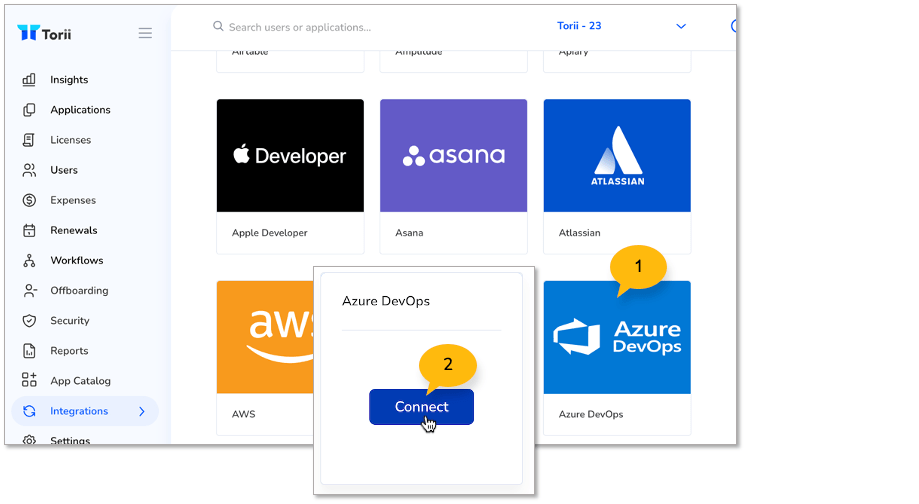Screen dimensions: 919x504
Task: Click the search magnifier icon
Action: tap(218, 26)
